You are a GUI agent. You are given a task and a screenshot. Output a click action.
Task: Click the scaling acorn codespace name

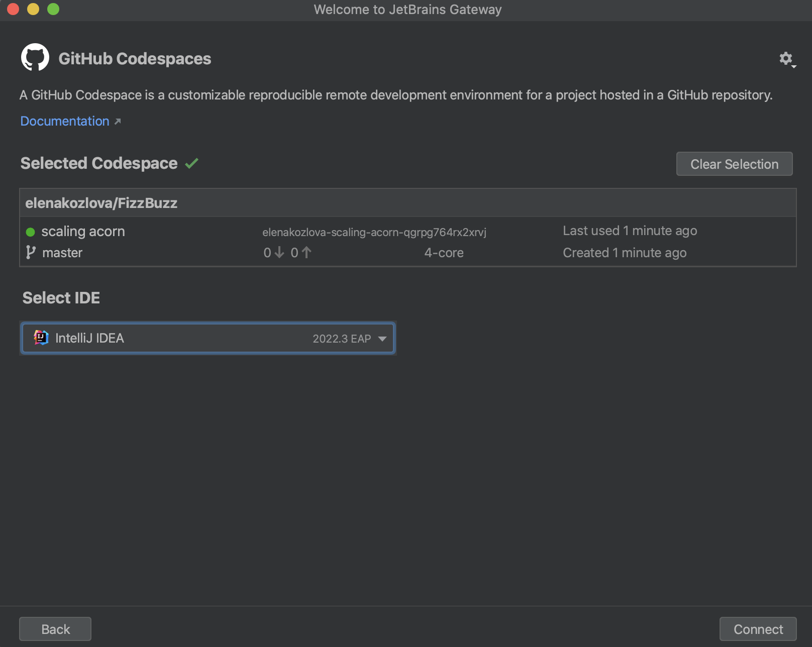point(83,231)
